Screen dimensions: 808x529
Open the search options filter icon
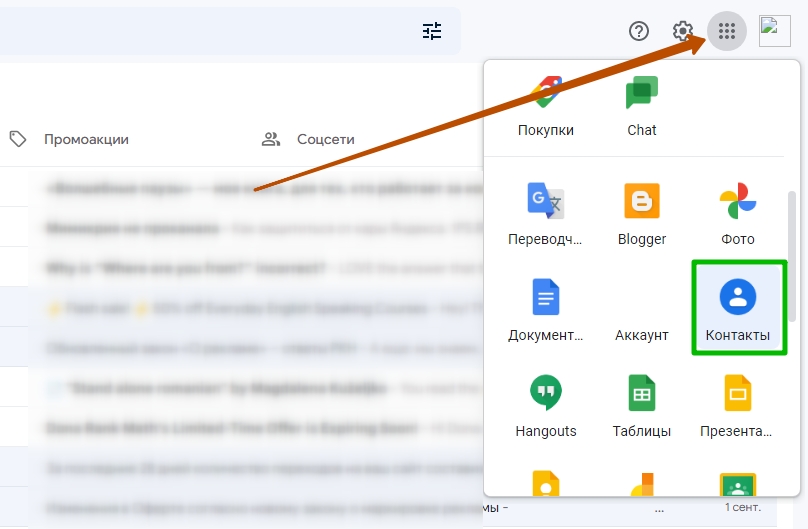[432, 31]
